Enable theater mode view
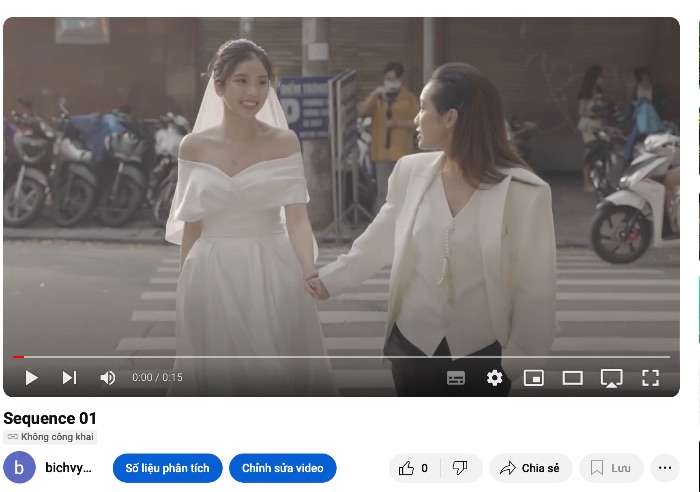700x492 pixels. (x=572, y=378)
